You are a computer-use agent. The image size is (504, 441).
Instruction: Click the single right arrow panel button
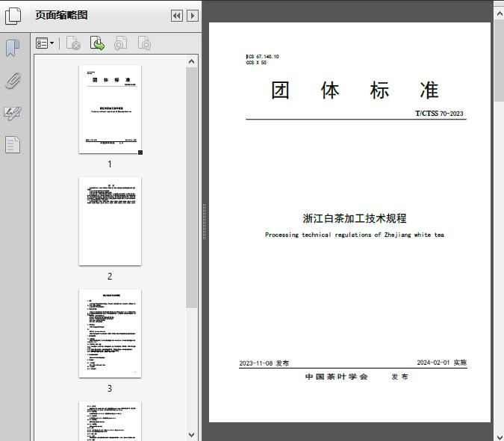pyautogui.click(x=193, y=16)
